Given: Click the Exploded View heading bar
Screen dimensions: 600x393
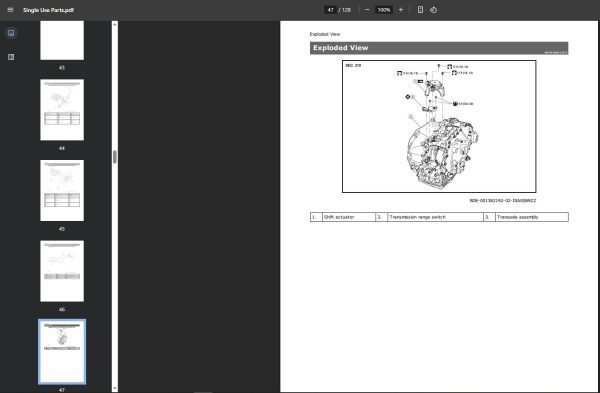Looking at the screenshot, I should tap(439, 48).
